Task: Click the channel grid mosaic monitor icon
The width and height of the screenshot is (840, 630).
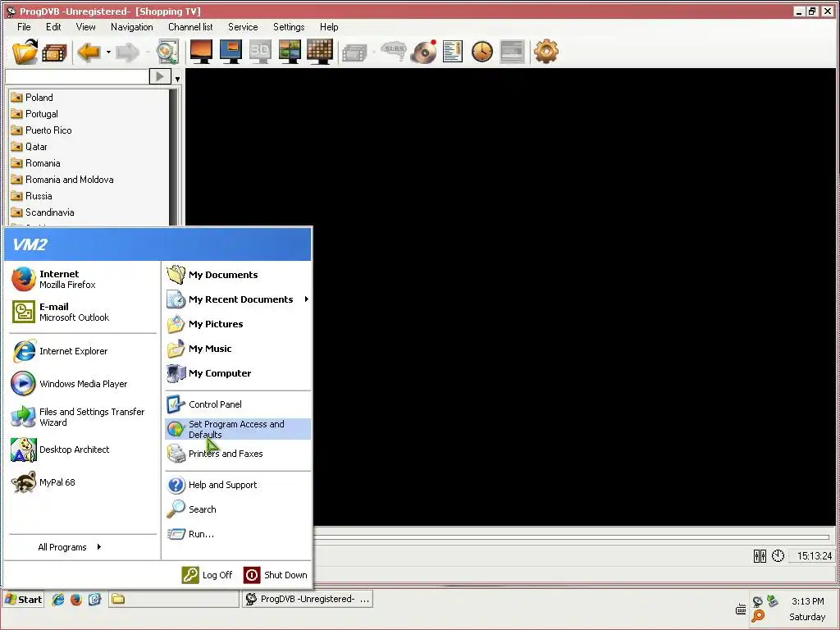Action: [x=320, y=52]
